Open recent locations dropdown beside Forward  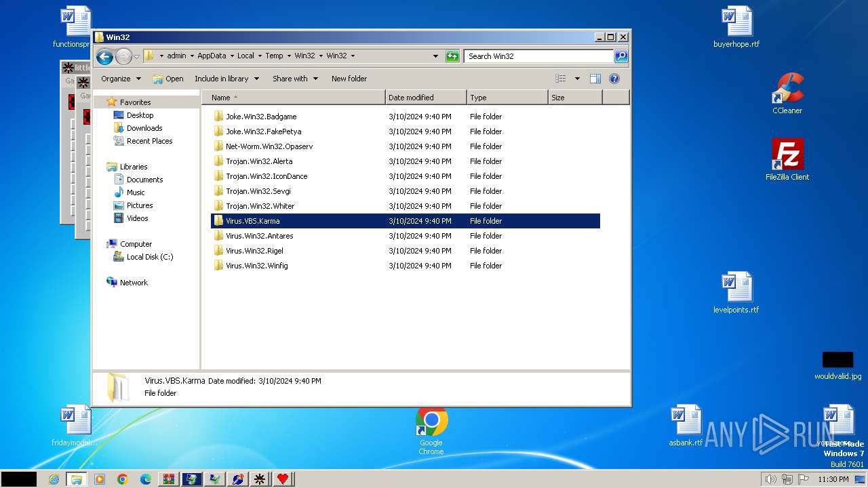(137, 56)
